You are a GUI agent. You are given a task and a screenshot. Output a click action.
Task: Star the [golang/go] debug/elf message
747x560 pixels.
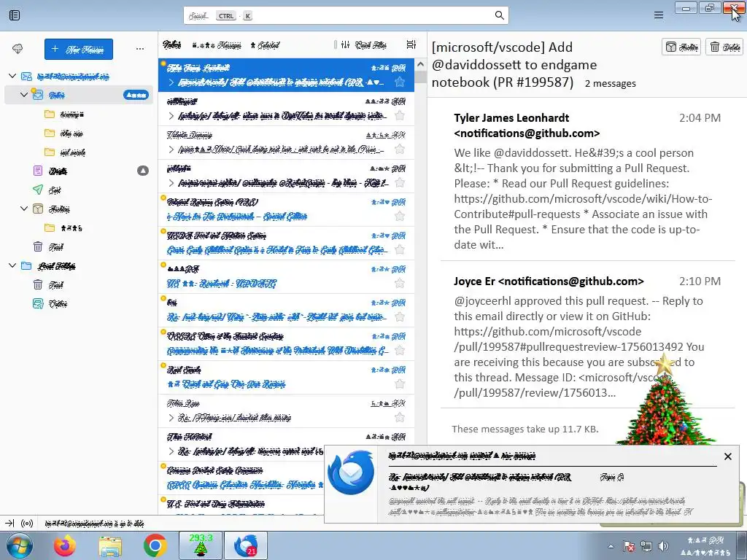pyautogui.click(x=400, y=116)
